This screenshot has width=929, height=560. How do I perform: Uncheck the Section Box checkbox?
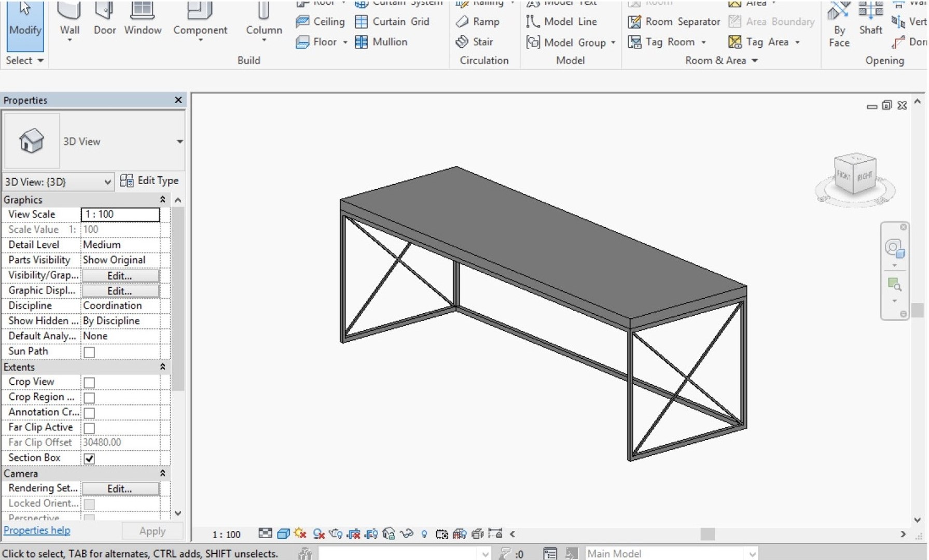pyautogui.click(x=89, y=459)
